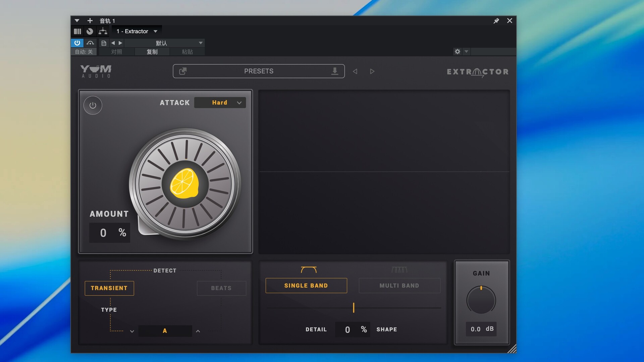Click the Gain knob
Viewport: 644px width, 362px height.
481,300
